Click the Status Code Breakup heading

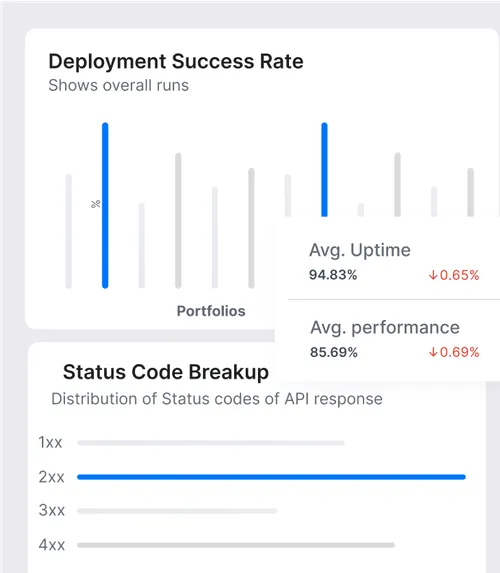pyautogui.click(x=166, y=372)
